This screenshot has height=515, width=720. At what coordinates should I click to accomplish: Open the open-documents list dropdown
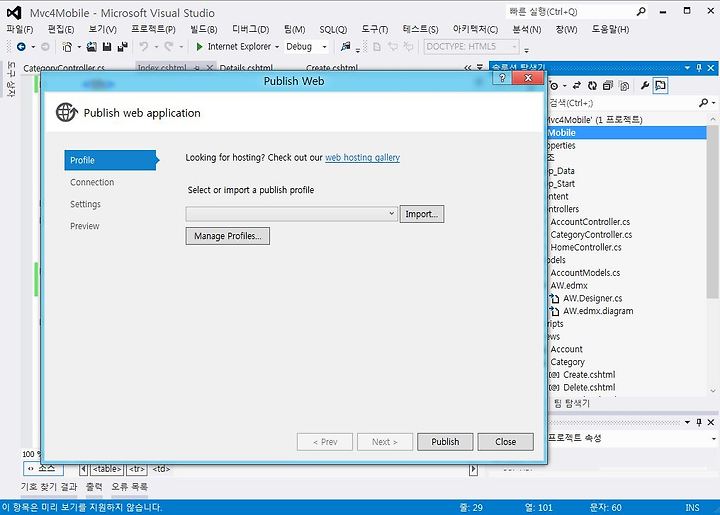coord(480,67)
